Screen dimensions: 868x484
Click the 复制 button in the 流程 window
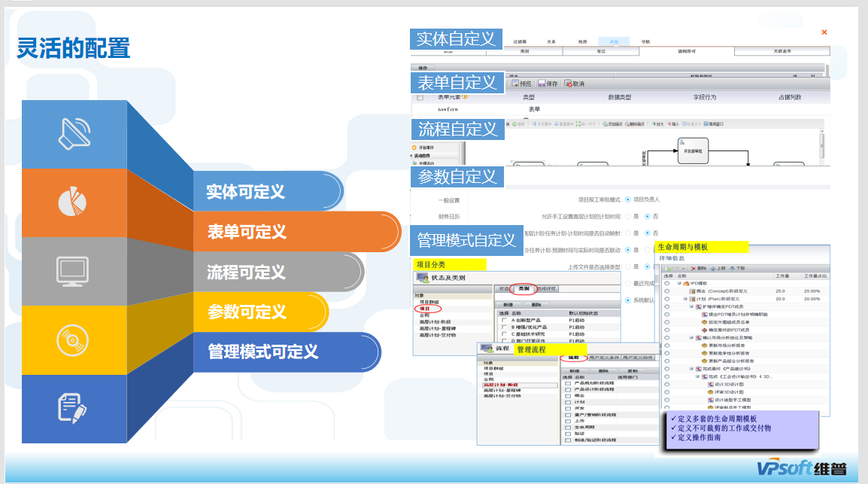[x=633, y=370]
